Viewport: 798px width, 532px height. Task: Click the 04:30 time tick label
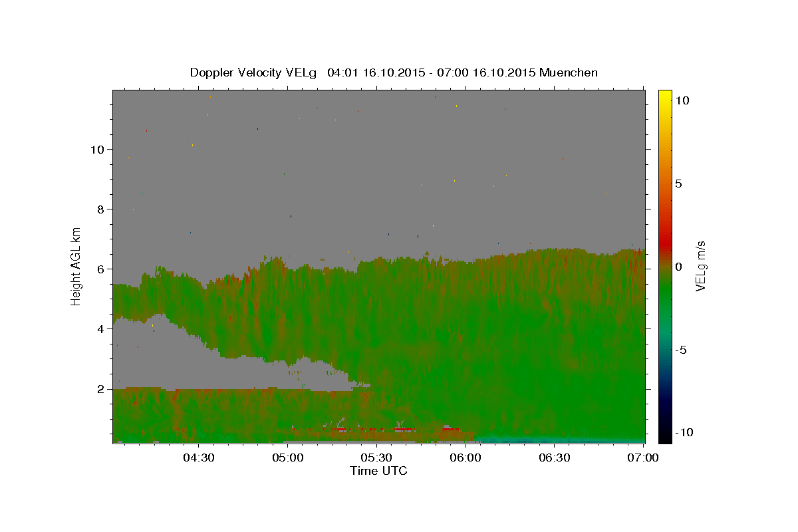pos(198,458)
